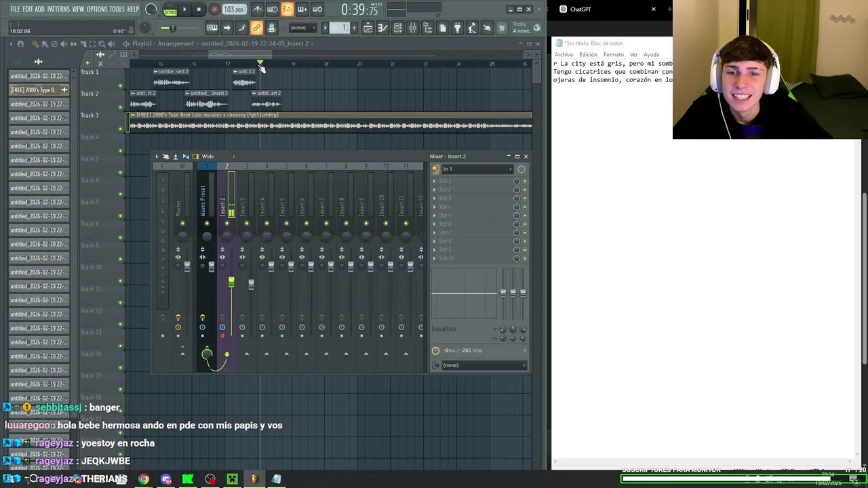This screenshot has width=868, height=488.
Task: Click the red arm-recording dot on Insert 2
Action: [222, 335]
